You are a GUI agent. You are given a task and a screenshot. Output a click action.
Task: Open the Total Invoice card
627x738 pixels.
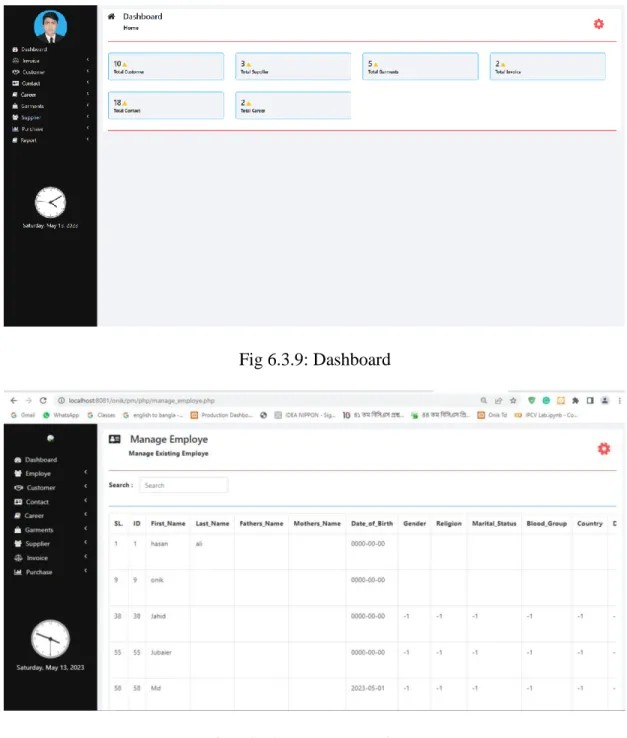547,66
